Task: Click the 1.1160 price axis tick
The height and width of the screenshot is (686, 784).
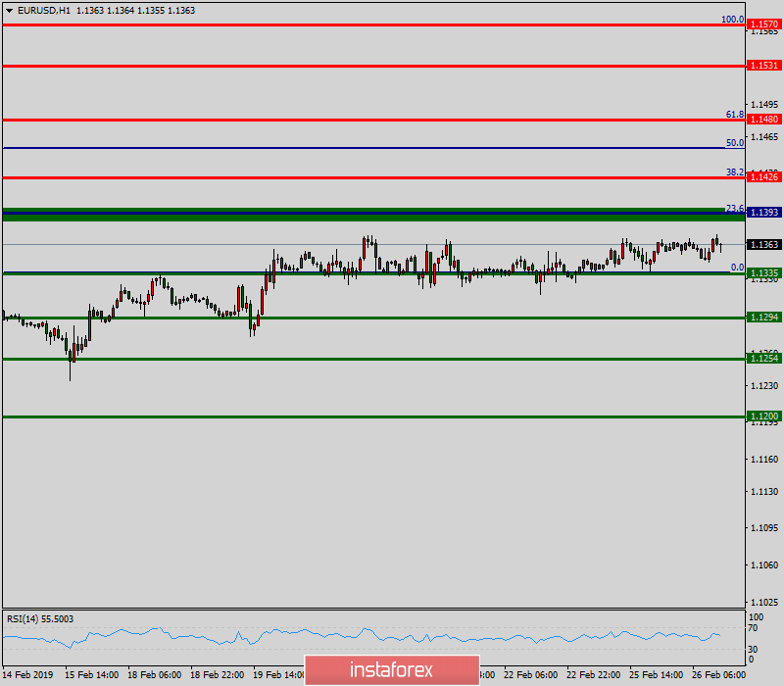Action: click(764, 459)
